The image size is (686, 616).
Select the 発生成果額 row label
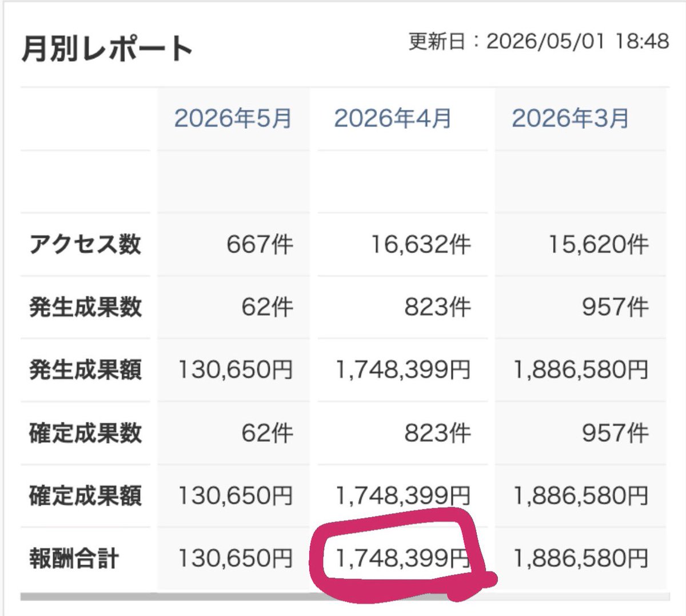pos(85,370)
